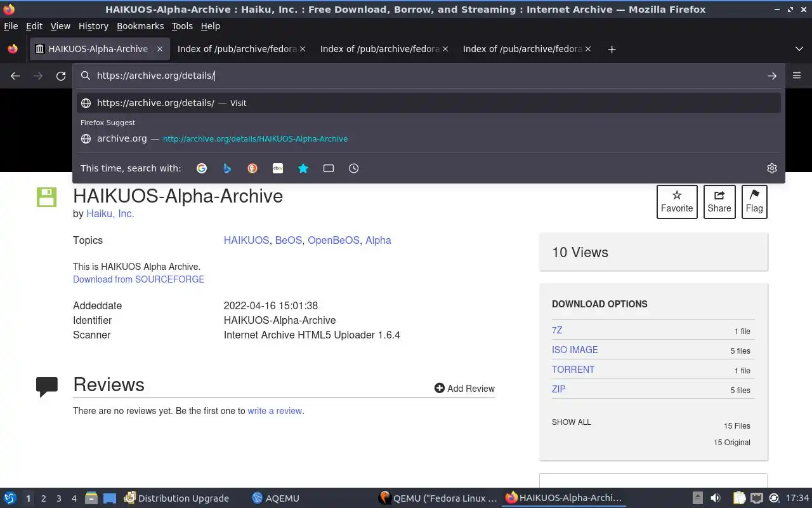Open Firefox hamburger application menu
The height and width of the screenshot is (508, 812).
click(797, 76)
